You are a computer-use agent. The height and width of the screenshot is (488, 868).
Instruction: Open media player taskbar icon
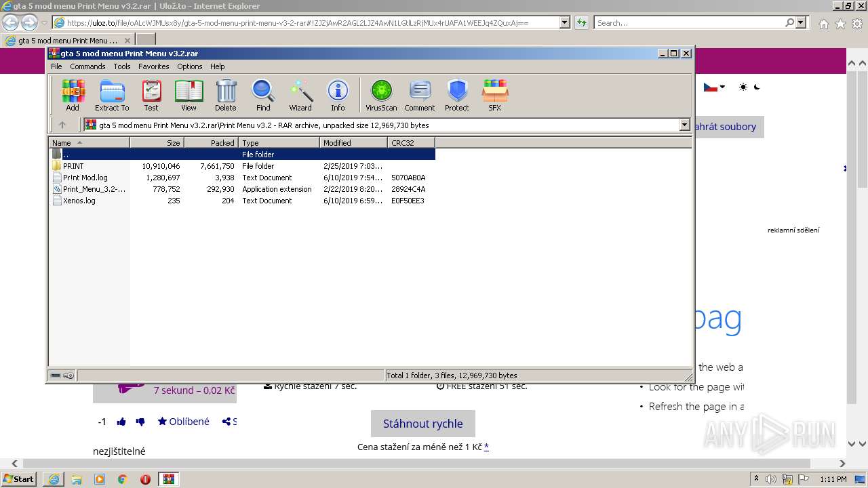(100, 479)
